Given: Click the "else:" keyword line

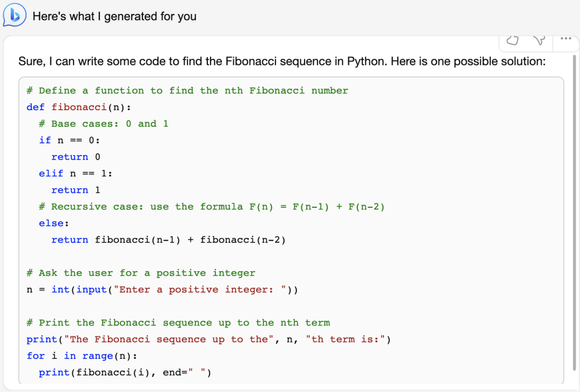Looking at the screenshot, I should point(54,223).
